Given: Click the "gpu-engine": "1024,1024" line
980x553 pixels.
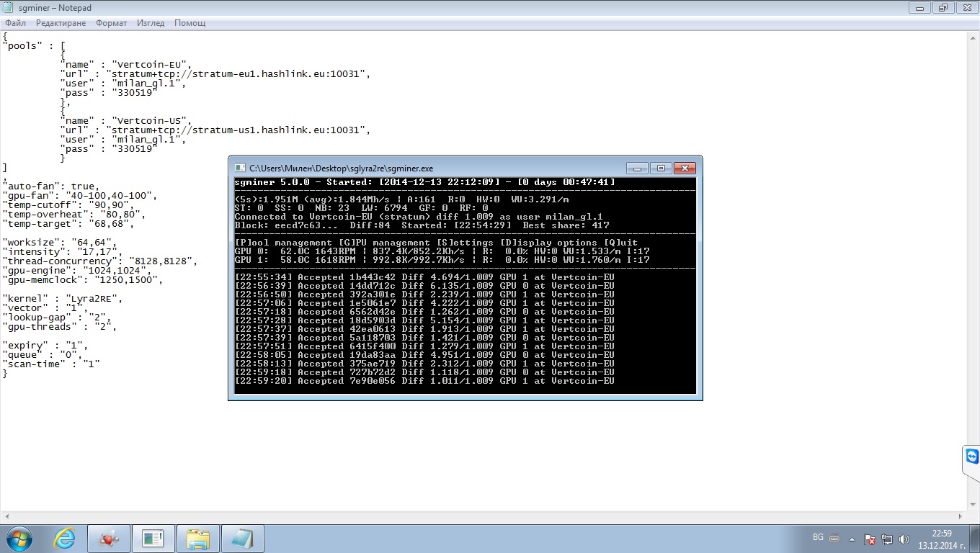Looking at the screenshot, I should 77,270.
